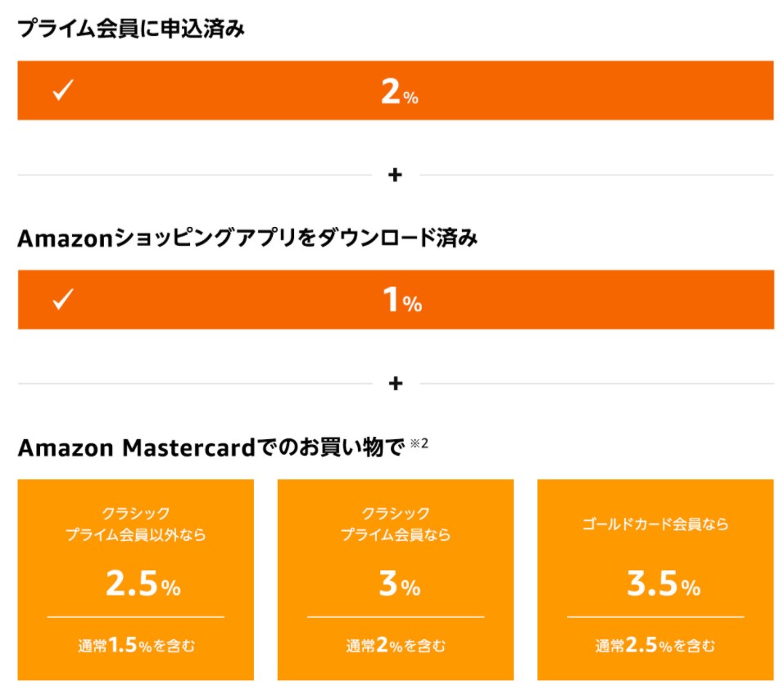
Task: Open the 3.5% Gold card member tile
Action: [655, 579]
